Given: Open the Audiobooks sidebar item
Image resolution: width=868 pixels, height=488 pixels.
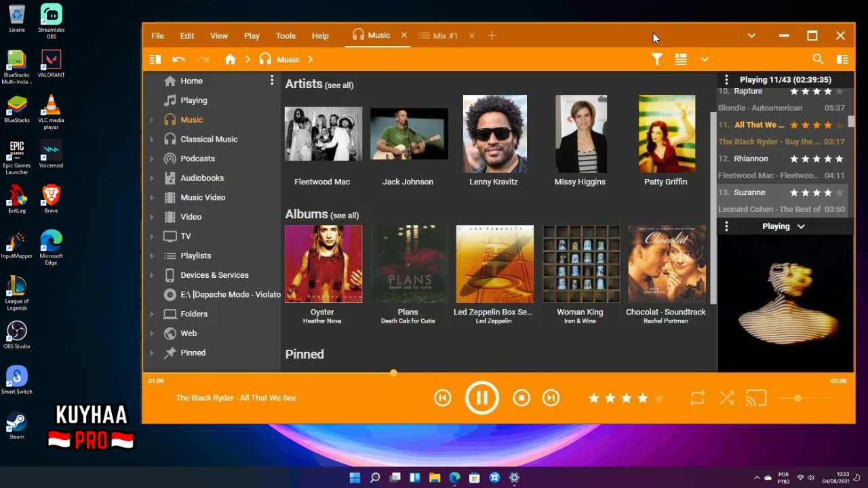Looking at the screenshot, I should (x=202, y=178).
